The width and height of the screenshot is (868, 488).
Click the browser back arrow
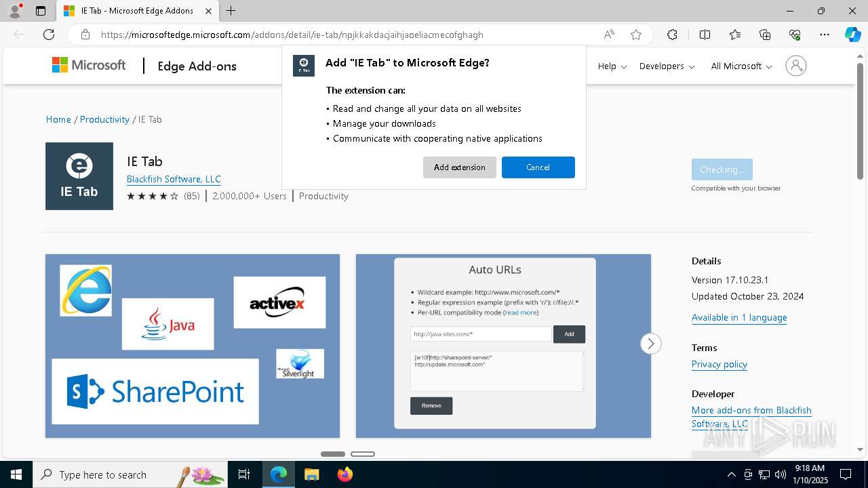19,35
